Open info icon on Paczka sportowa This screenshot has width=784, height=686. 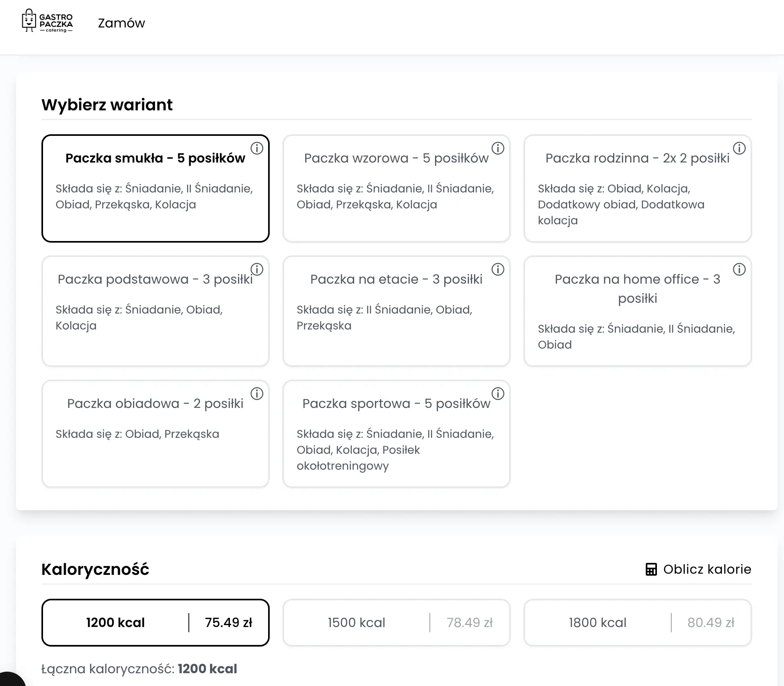pyautogui.click(x=498, y=394)
